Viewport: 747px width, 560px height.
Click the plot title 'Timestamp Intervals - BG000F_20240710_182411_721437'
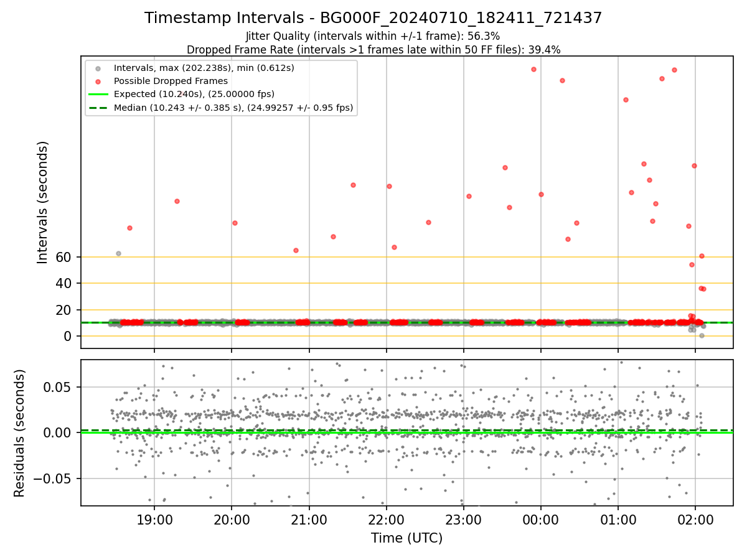coord(374,18)
